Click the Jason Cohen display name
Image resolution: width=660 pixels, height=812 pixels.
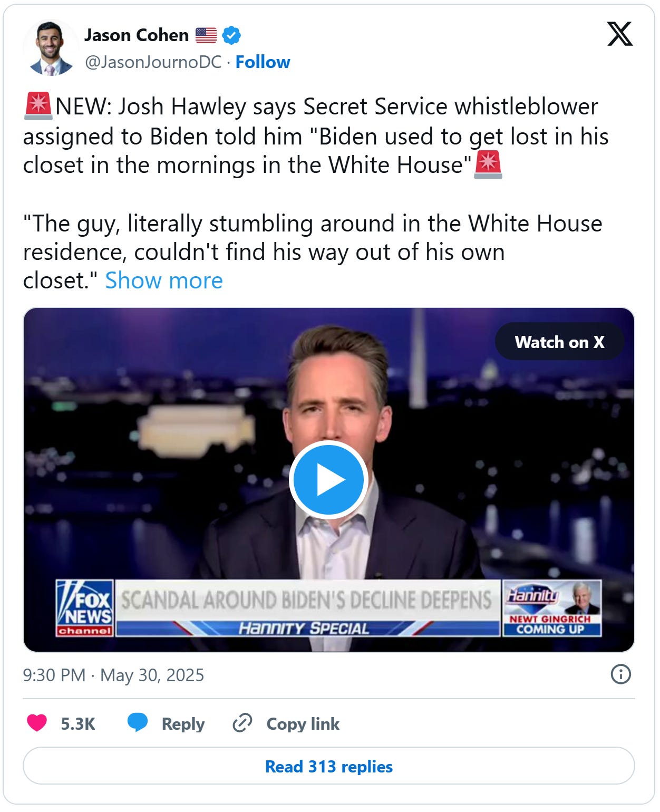(137, 35)
